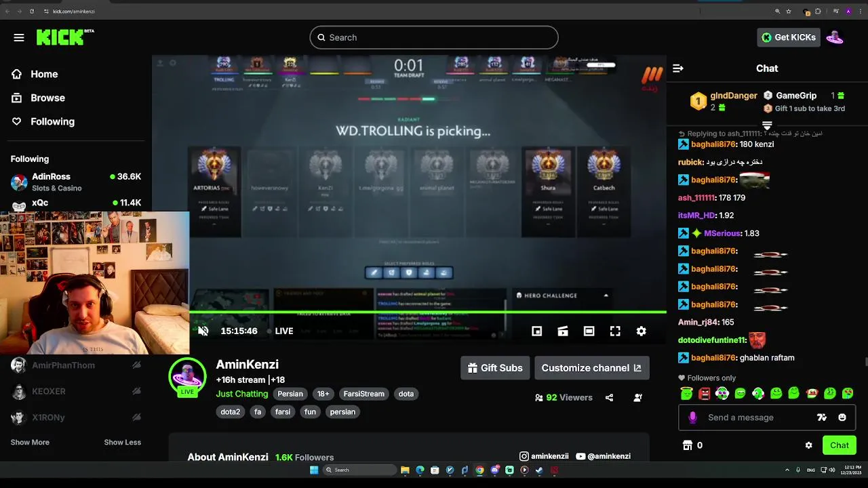This screenshot has height=488, width=868.
Task: Open KEOXER offline channel
Action: click(x=76, y=391)
